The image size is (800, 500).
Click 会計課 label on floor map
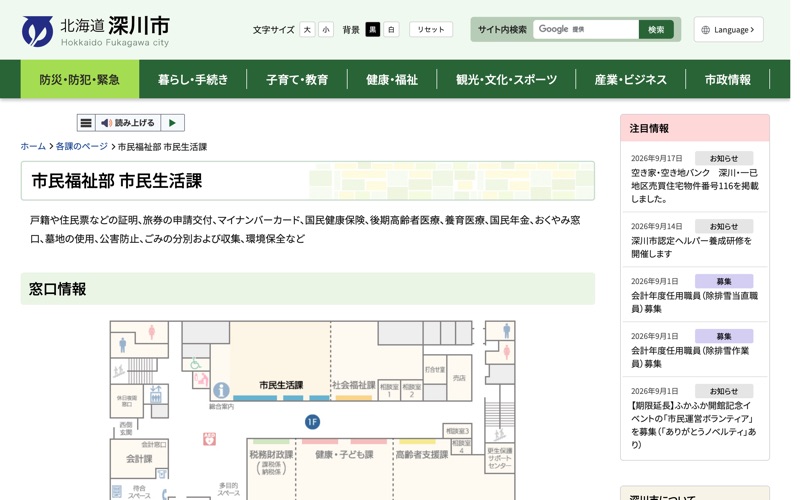point(139,459)
